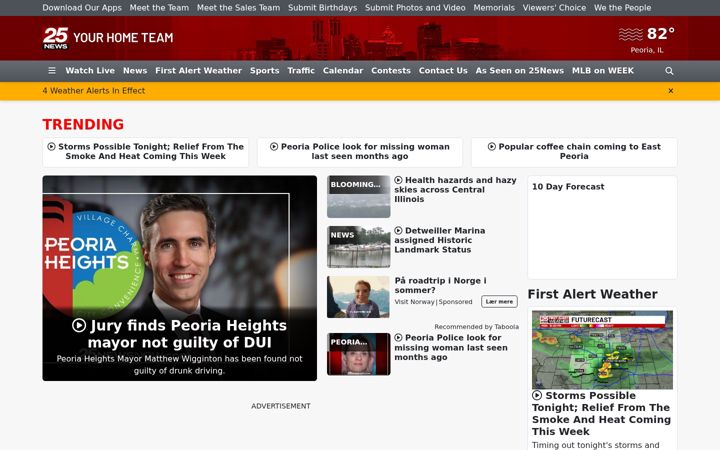Click the wind weather icon in header

[x=630, y=34]
